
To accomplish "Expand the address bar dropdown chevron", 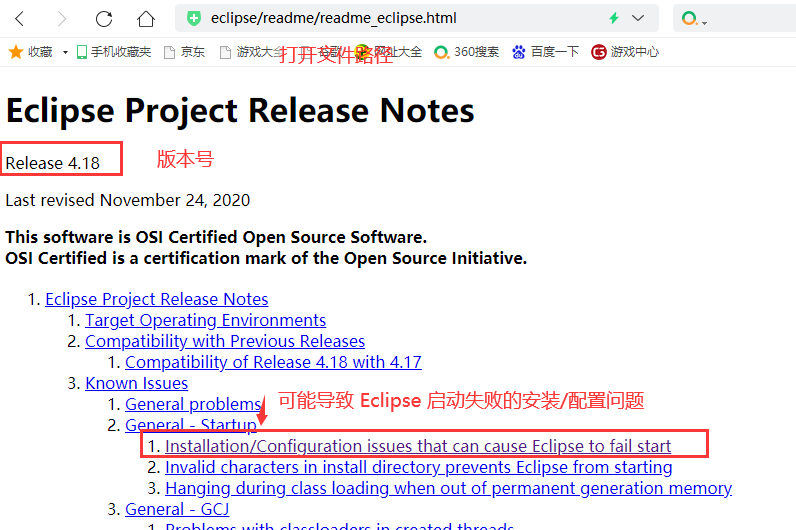I will [x=638, y=18].
